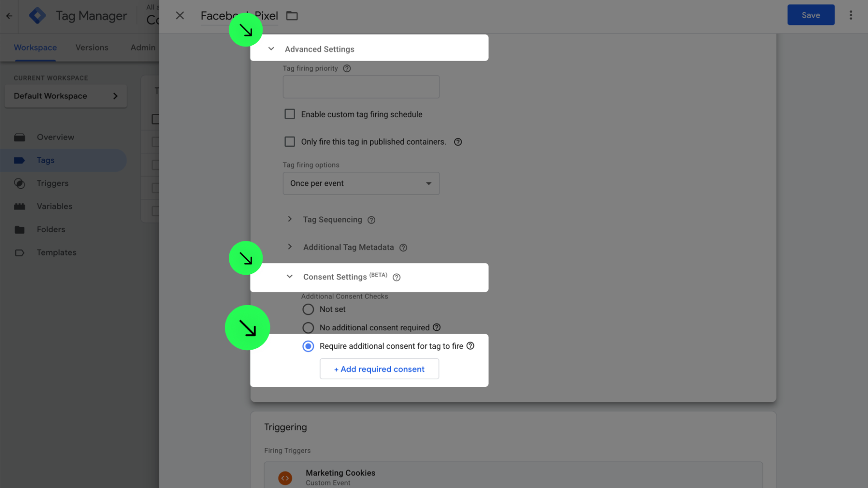Image resolution: width=868 pixels, height=488 pixels.
Task: Click Add required consent button
Action: 379,369
